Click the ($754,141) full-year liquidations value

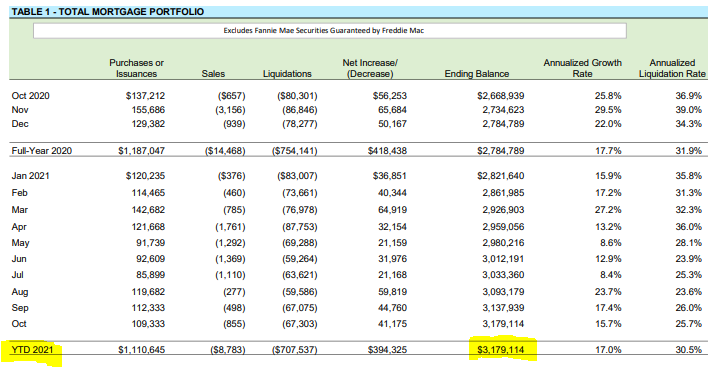click(x=295, y=150)
